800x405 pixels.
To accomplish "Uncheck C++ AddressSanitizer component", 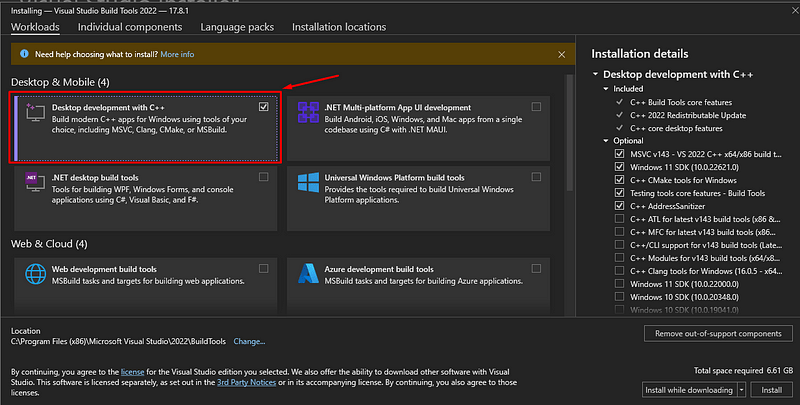I will pos(619,206).
